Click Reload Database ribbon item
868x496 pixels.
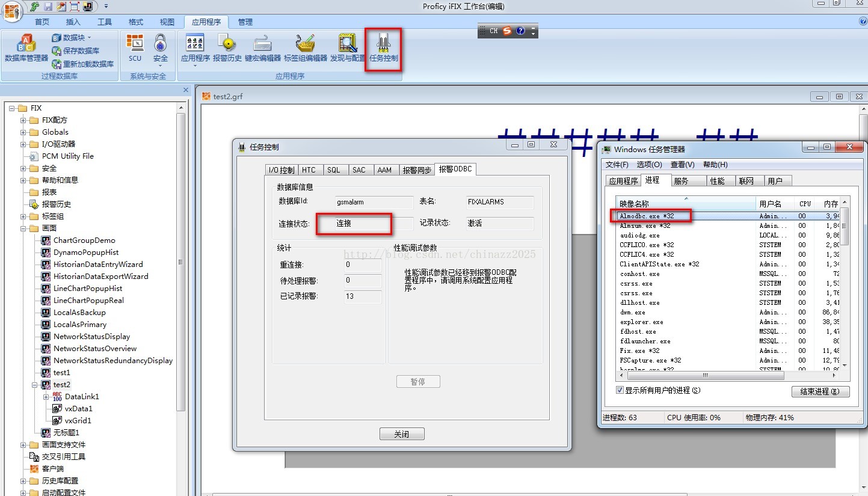coord(83,64)
